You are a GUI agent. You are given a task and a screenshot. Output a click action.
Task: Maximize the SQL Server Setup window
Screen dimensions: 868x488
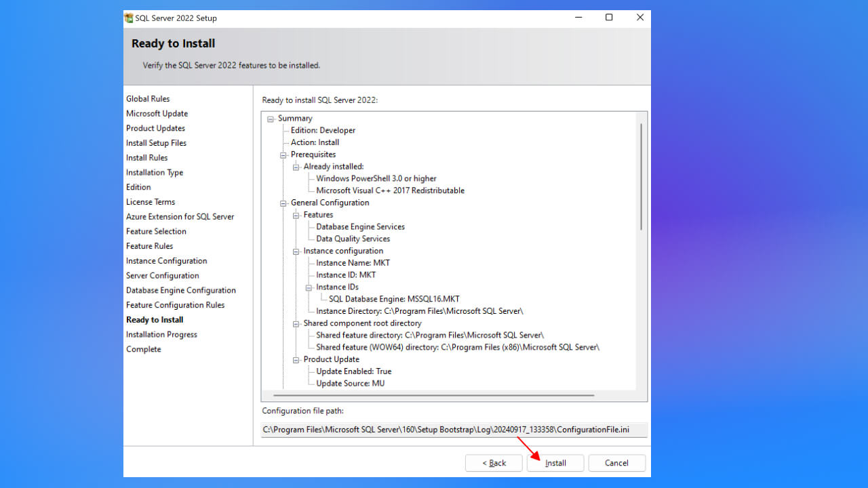609,18
